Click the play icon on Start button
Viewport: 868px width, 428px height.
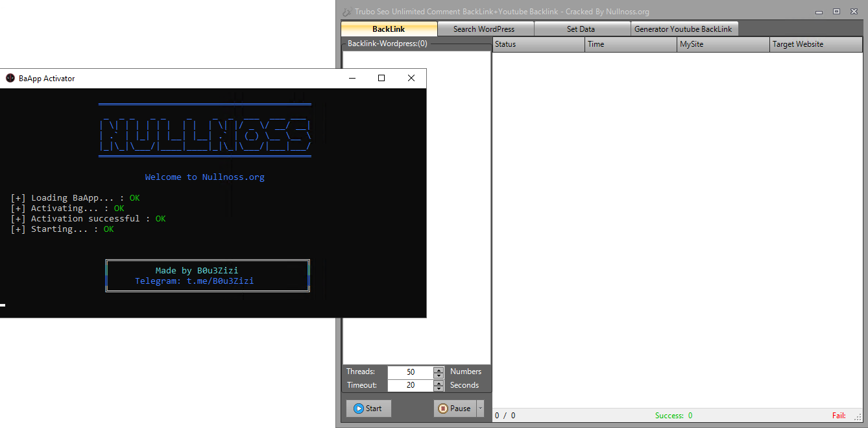pyautogui.click(x=358, y=409)
